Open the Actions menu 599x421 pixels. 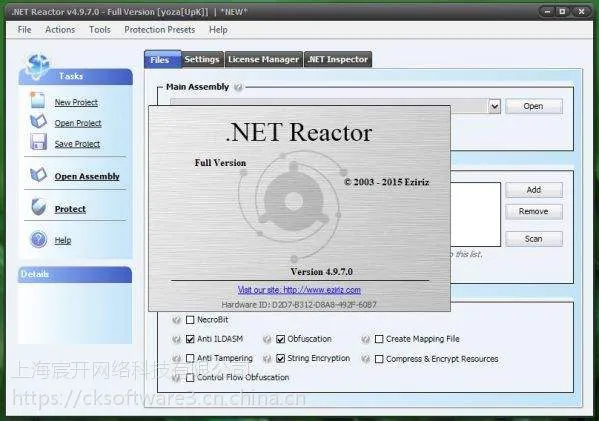(x=60, y=30)
